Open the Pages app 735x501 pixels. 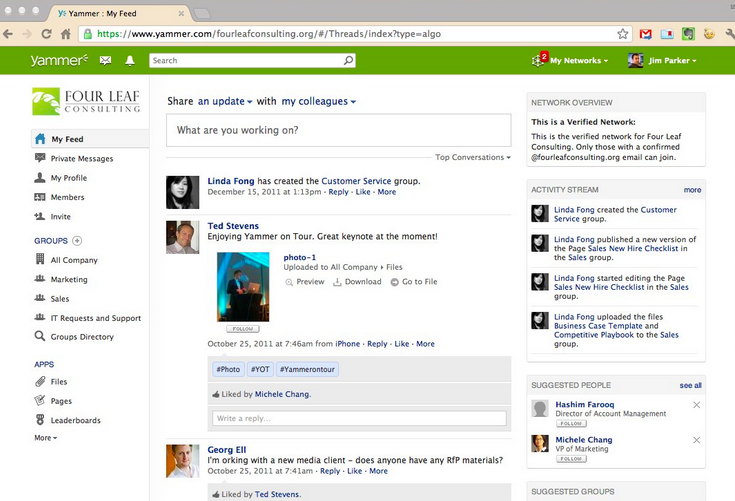coord(53,401)
